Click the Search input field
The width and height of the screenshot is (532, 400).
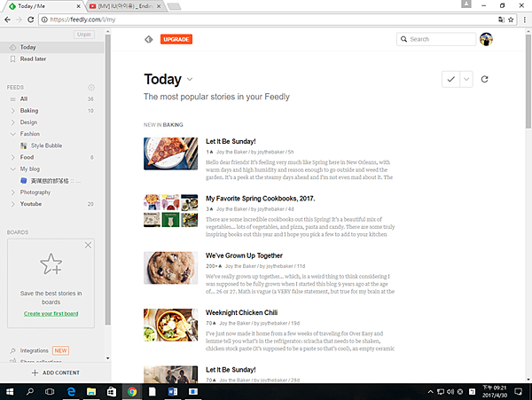pos(436,39)
